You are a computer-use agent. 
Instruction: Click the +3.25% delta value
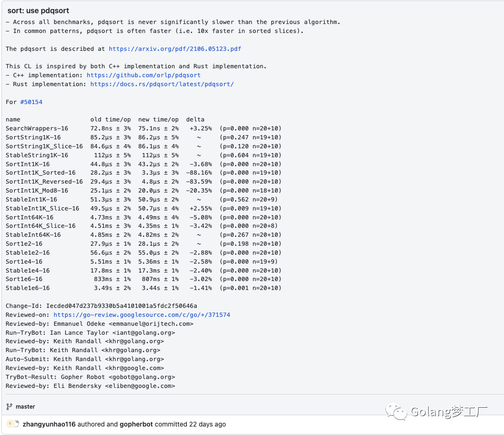[201, 128]
